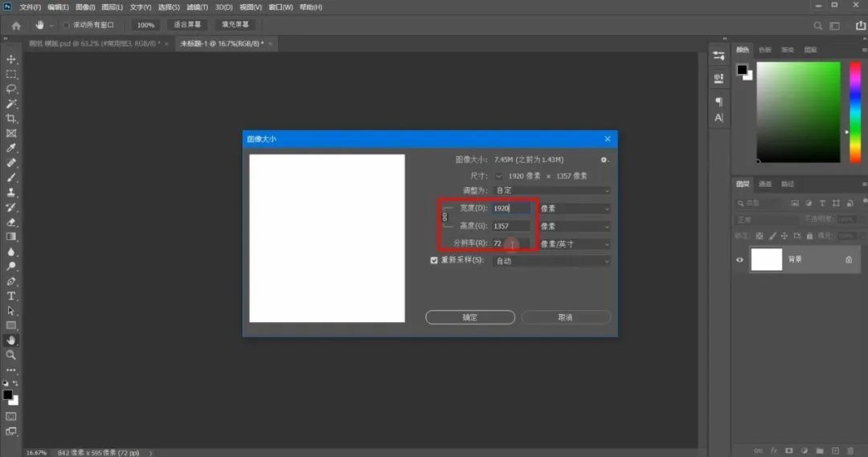Toggle Quick Mask mode icon
Screen dimensions: 868x457
(x=11, y=417)
